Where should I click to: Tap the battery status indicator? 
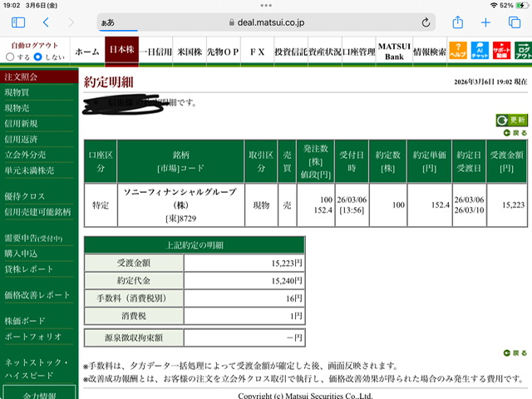click(522, 5)
